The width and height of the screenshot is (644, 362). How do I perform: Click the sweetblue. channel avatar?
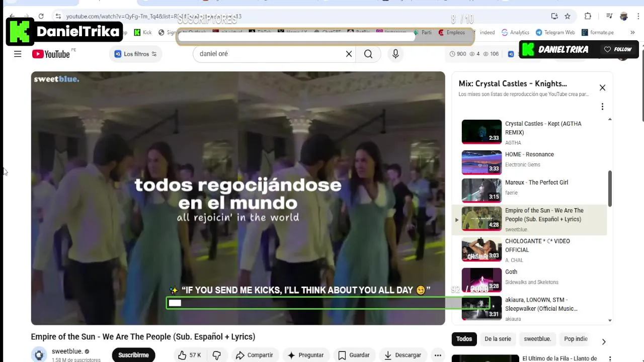coord(39,355)
